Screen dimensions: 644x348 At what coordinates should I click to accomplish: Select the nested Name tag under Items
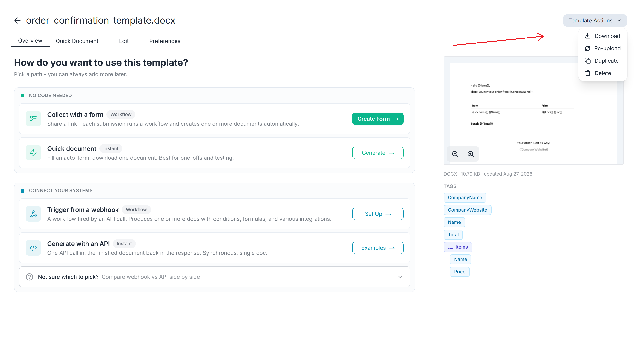(460, 259)
